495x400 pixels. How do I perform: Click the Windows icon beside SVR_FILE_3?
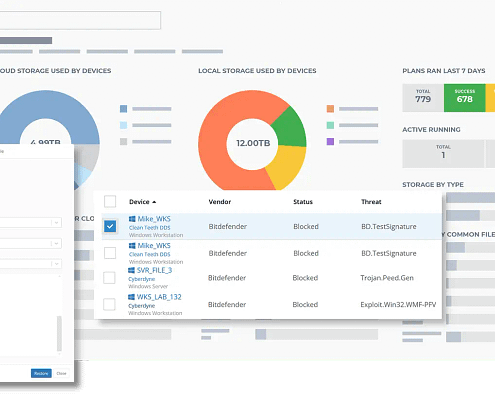[x=131, y=270]
